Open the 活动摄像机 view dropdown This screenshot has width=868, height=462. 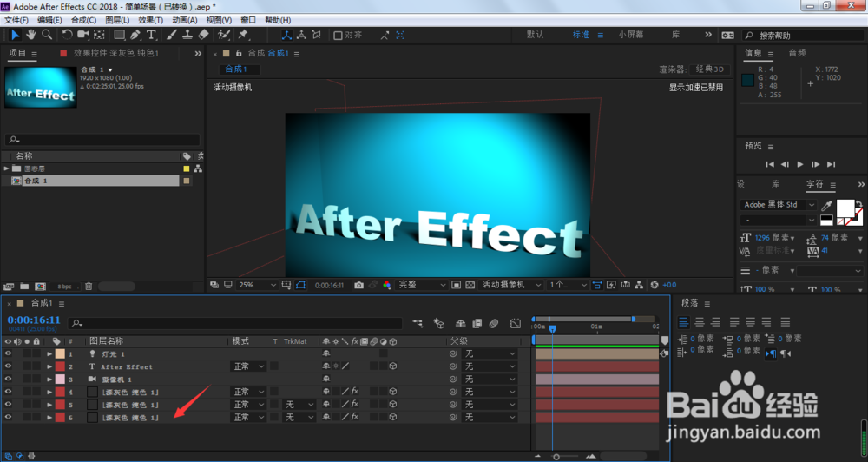pos(511,285)
